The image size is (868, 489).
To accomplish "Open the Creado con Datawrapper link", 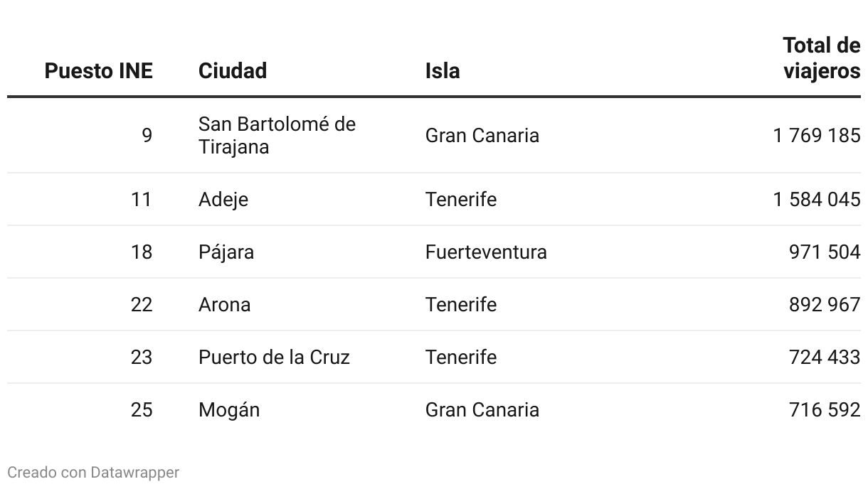I will (93, 472).
